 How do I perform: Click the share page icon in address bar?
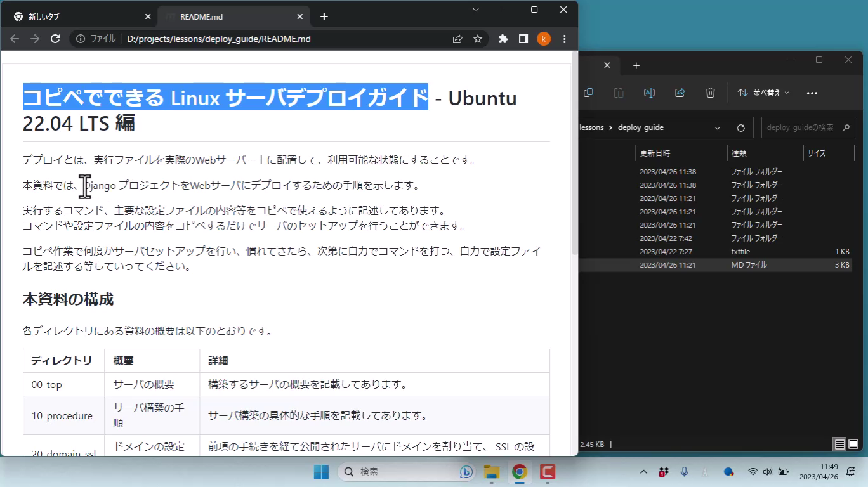click(457, 39)
